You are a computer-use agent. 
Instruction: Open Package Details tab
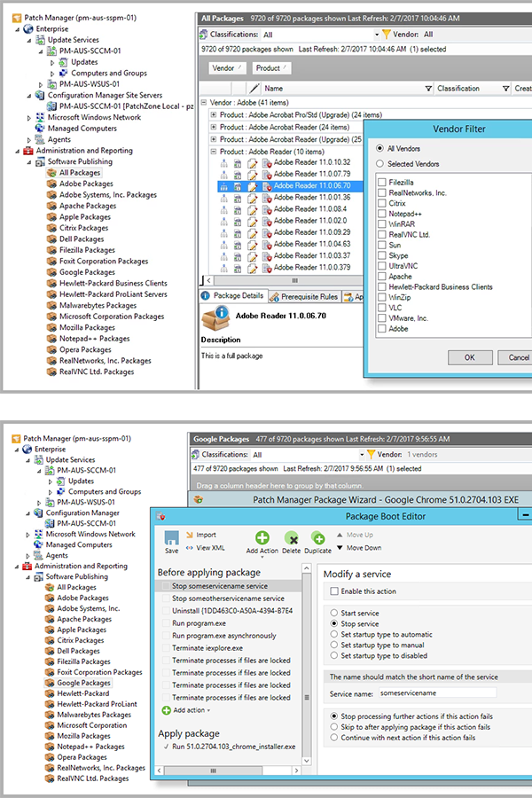pos(232,295)
